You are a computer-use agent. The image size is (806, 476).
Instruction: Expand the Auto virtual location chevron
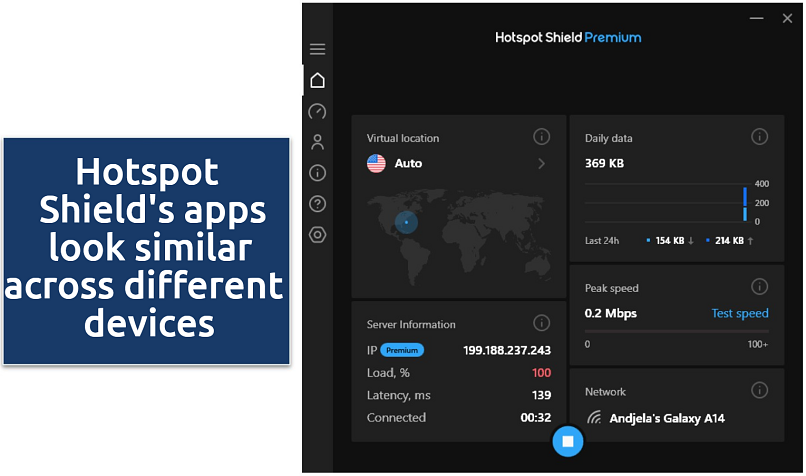click(542, 163)
